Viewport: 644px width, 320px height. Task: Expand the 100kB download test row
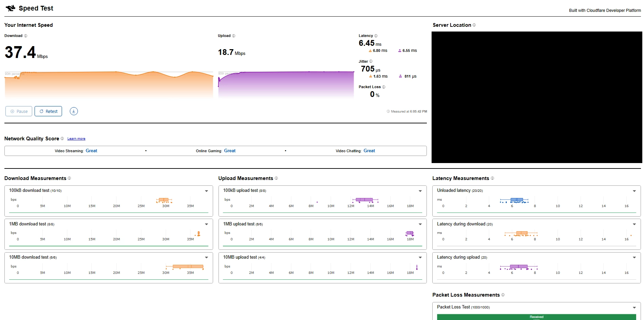[206, 191]
